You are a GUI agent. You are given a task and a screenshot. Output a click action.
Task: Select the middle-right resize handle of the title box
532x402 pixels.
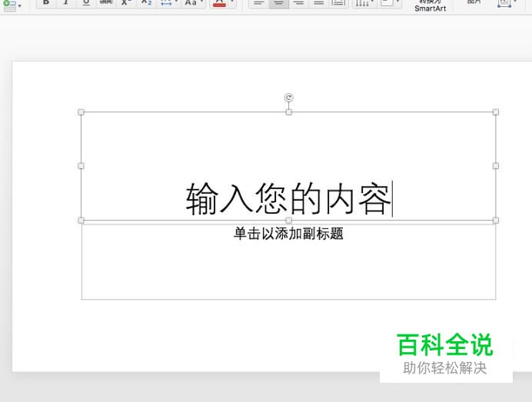[496, 166]
